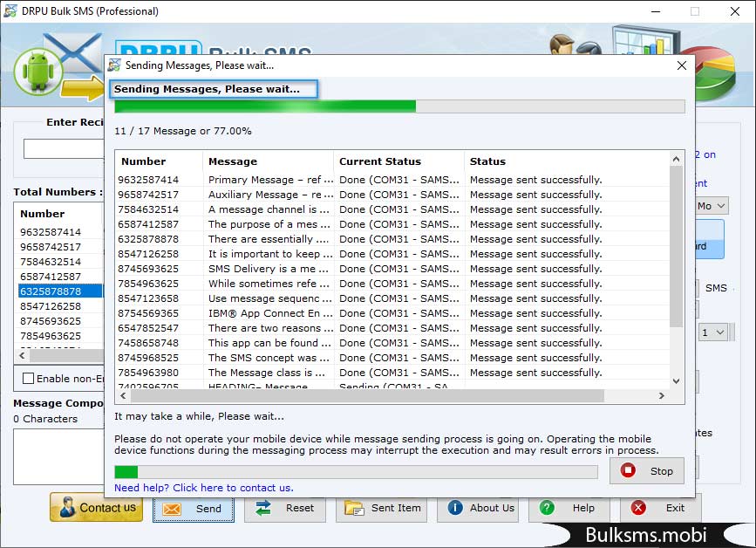Click the Contact us person icon
The width and height of the screenshot is (756, 548).
click(x=67, y=508)
